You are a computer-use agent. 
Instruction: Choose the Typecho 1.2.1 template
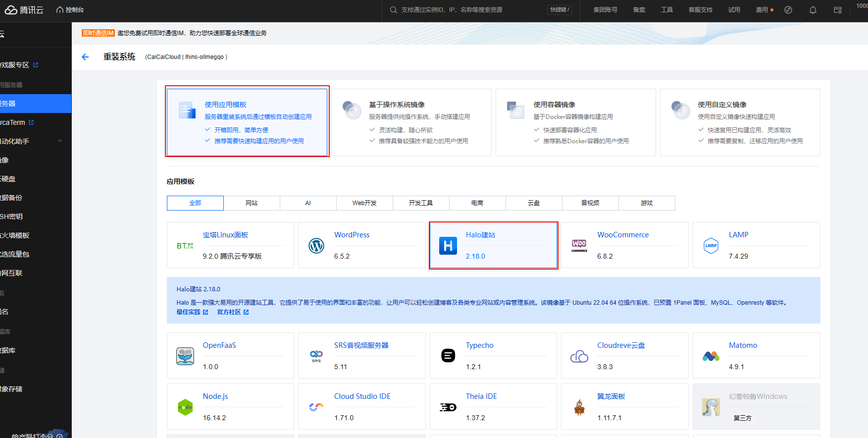pyautogui.click(x=493, y=356)
